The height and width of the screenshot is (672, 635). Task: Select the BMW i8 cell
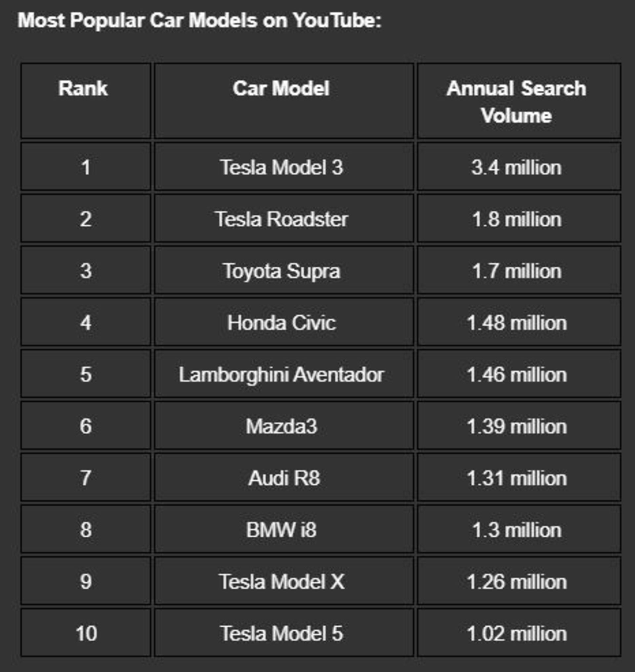[282, 530]
